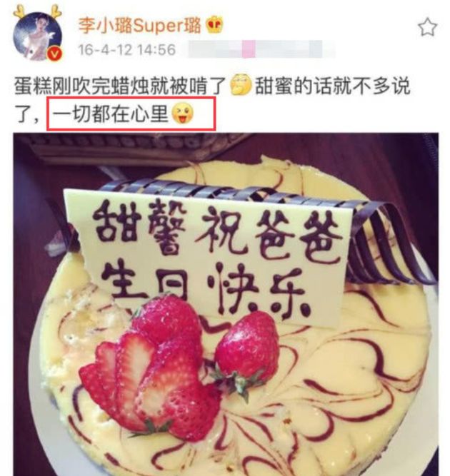Open the crown membership badge icon
450x476 pixels.
tap(215, 25)
